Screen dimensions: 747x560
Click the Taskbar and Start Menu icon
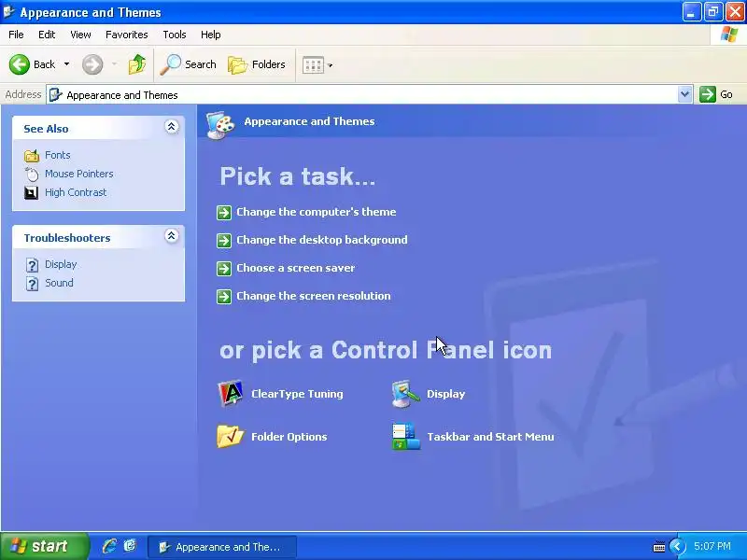(x=406, y=436)
